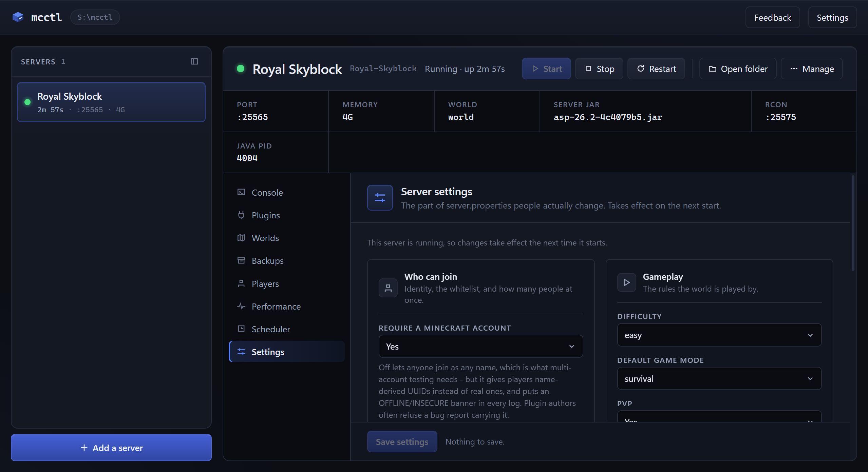Click the port value :25565

252,117
